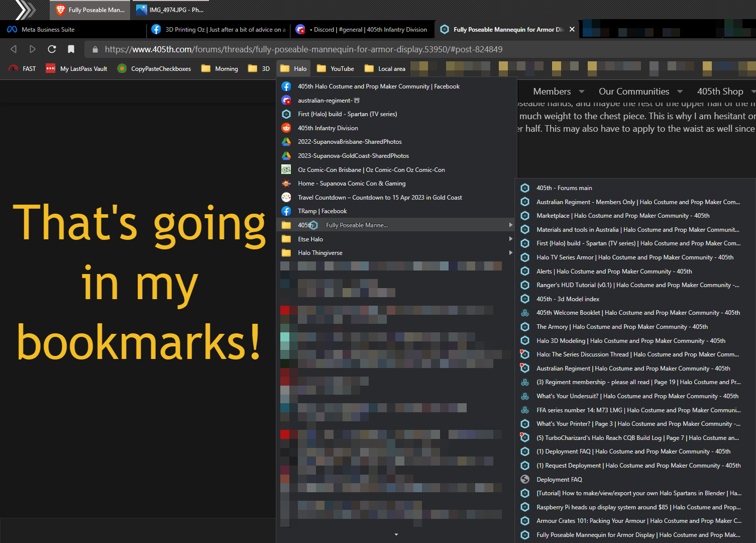Click the bookmark page icon in address bar

71,49
